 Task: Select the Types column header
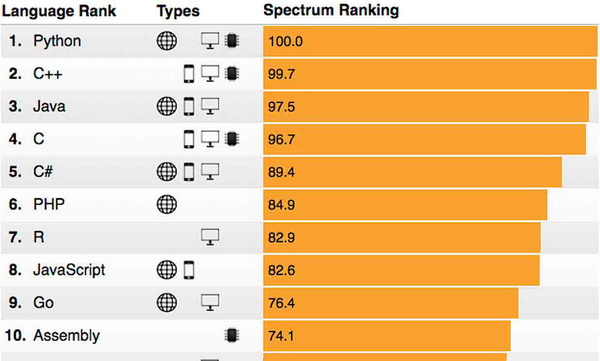[178, 11]
